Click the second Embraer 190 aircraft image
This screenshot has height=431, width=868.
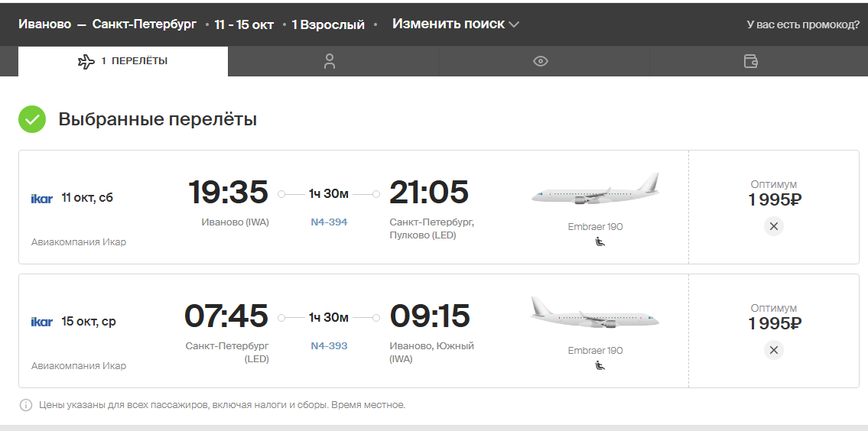[596, 313]
